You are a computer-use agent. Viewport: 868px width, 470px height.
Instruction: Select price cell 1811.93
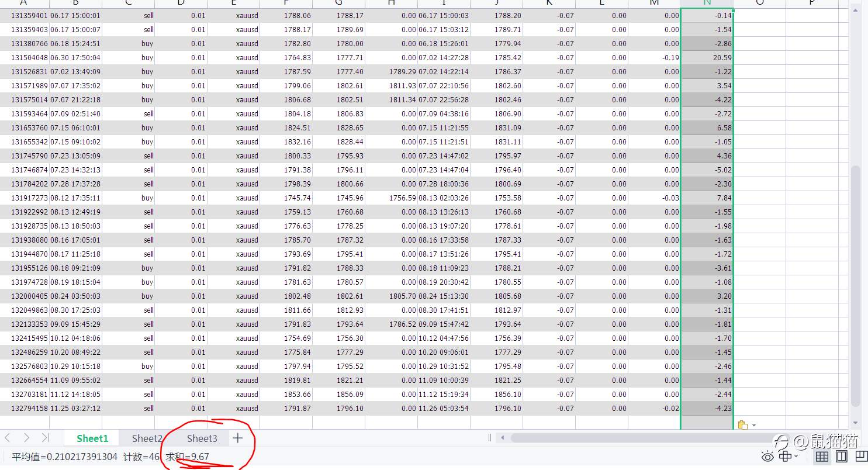[x=391, y=86]
